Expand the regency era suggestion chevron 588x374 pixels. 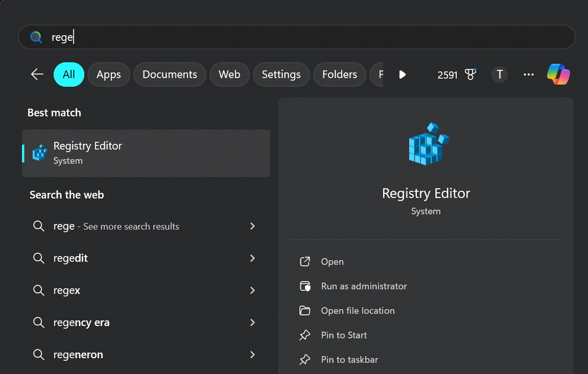click(x=252, y=322)
